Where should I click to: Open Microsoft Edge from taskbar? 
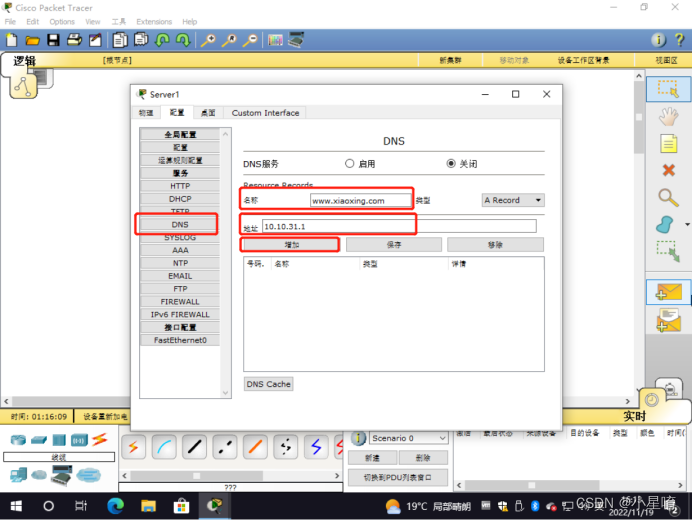(116, 506)
